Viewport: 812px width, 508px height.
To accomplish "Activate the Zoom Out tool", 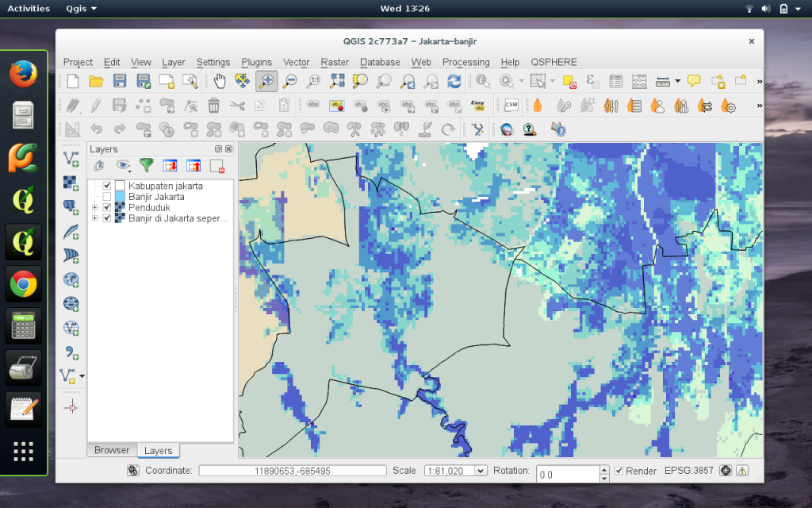I will click(x=289, y=80).
